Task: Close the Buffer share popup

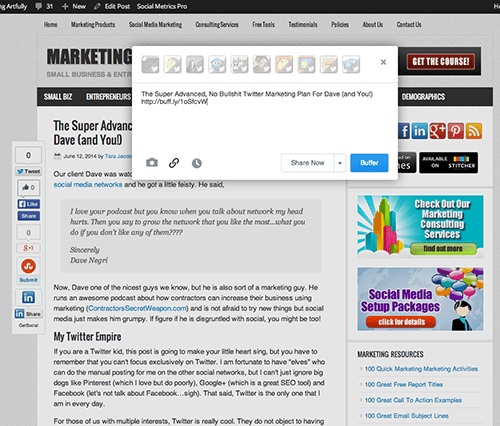Action: coord(383,62)
